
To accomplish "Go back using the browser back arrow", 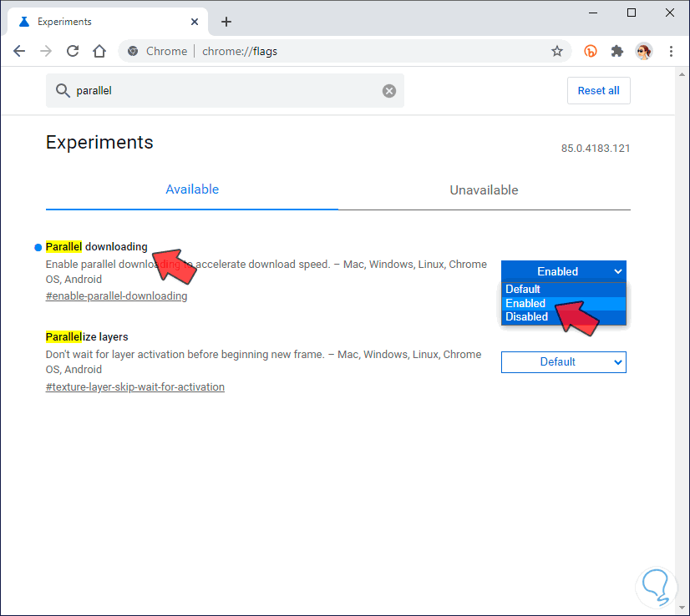I will point(19,51).
